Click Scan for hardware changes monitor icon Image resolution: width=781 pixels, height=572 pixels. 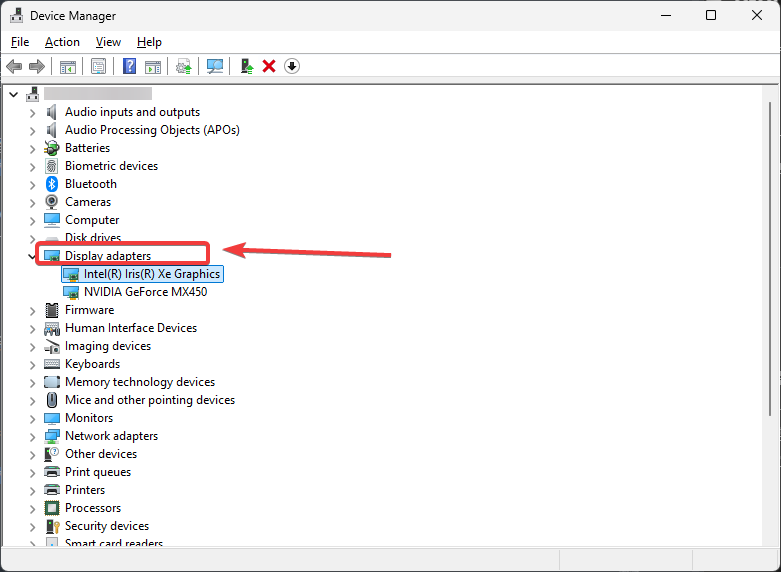(x=215, y=66)
